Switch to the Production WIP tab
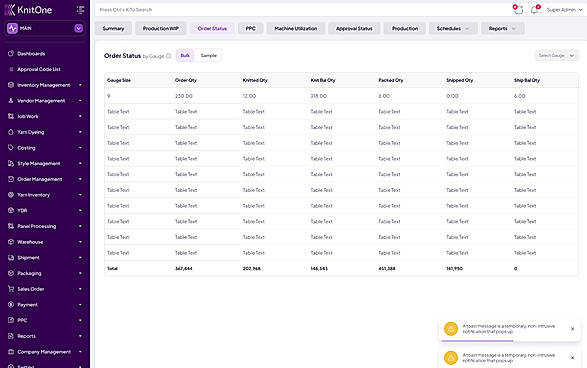Viewport: 587px width, 368px height. (x=161, y=28)
